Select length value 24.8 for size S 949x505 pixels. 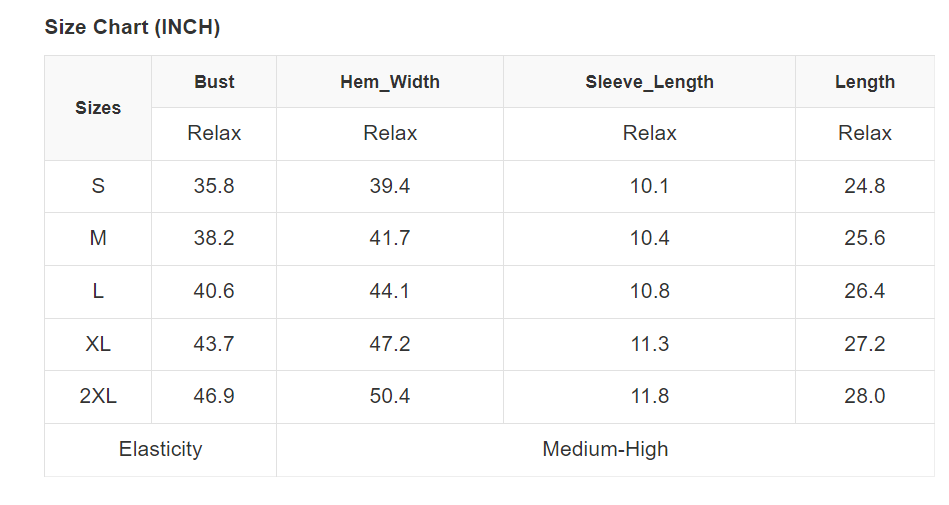point(865,186)
